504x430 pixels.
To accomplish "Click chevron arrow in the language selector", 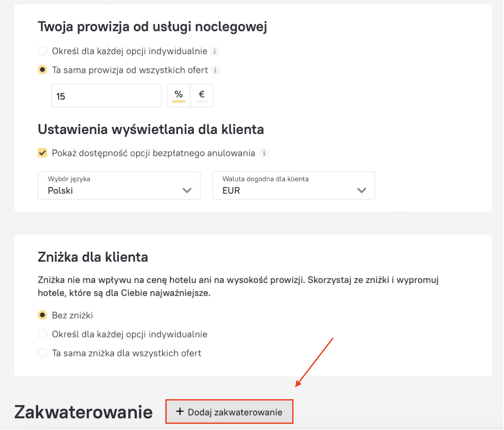I will tap(187, 190).
